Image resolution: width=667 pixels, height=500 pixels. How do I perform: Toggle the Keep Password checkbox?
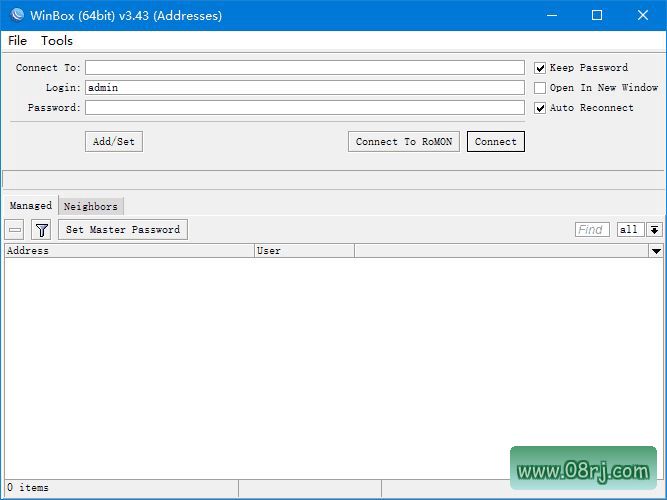pos(540,68)
